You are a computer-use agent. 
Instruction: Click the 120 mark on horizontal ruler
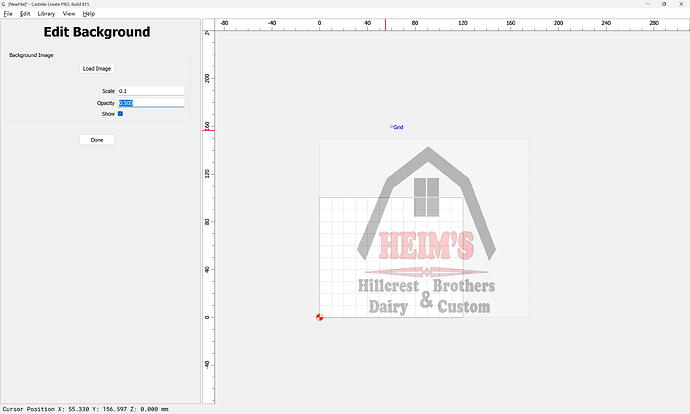[x=463, y=23]
